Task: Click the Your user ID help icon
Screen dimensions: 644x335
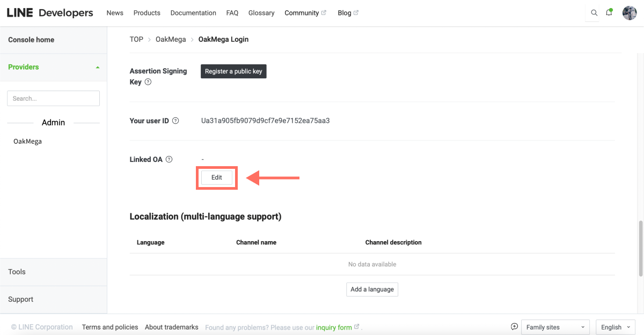Action: (x=175, y=121)
